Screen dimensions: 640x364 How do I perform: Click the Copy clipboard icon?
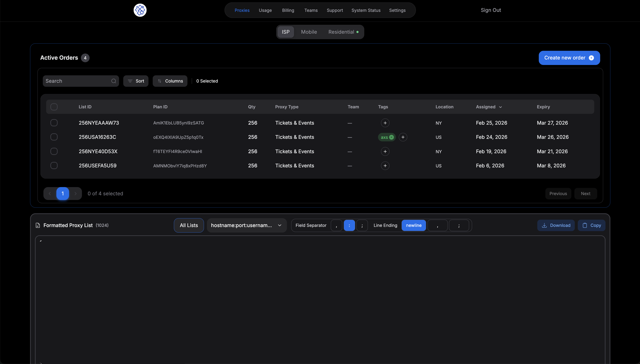pos(585,226)
